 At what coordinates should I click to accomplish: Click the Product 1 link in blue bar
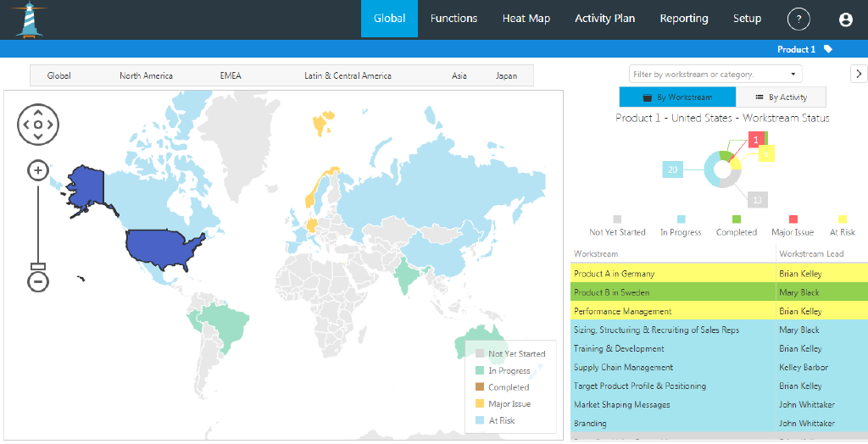click(795, 49)
